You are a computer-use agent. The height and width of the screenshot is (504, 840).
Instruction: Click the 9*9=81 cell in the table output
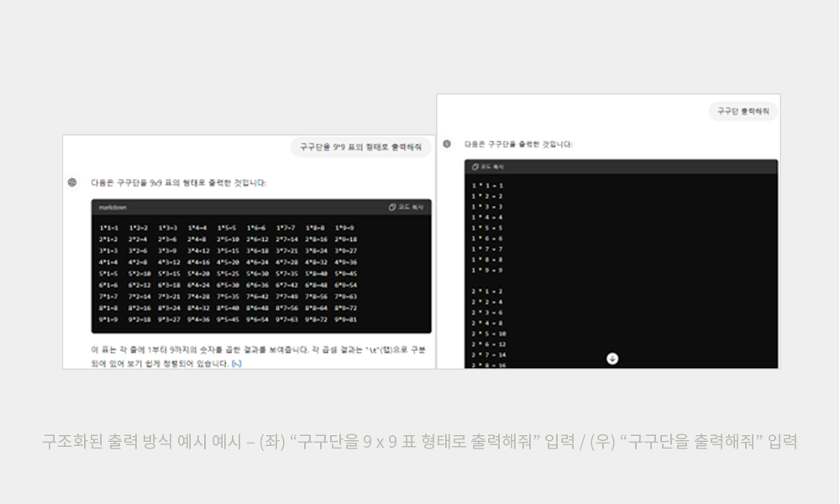345,320
